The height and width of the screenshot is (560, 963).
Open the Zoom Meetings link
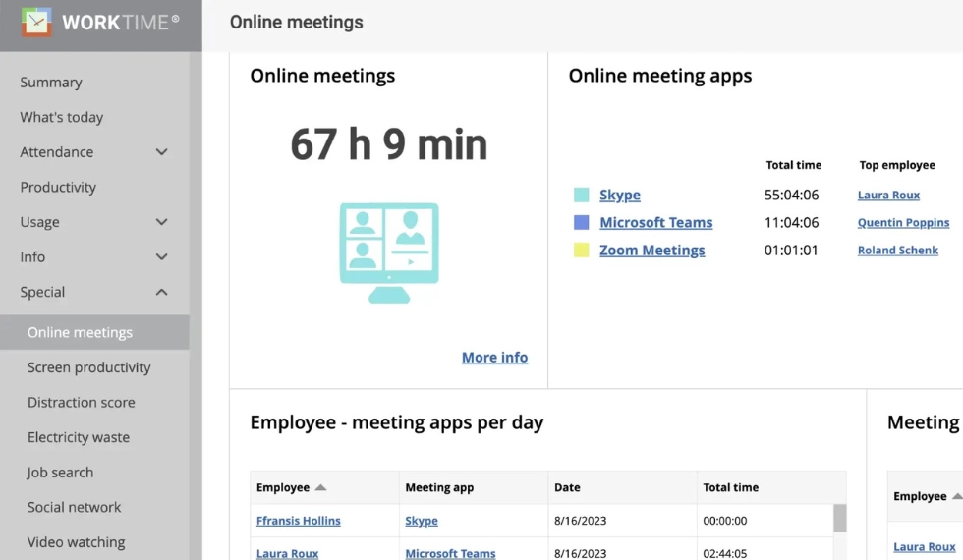click(x=652, y=250)
